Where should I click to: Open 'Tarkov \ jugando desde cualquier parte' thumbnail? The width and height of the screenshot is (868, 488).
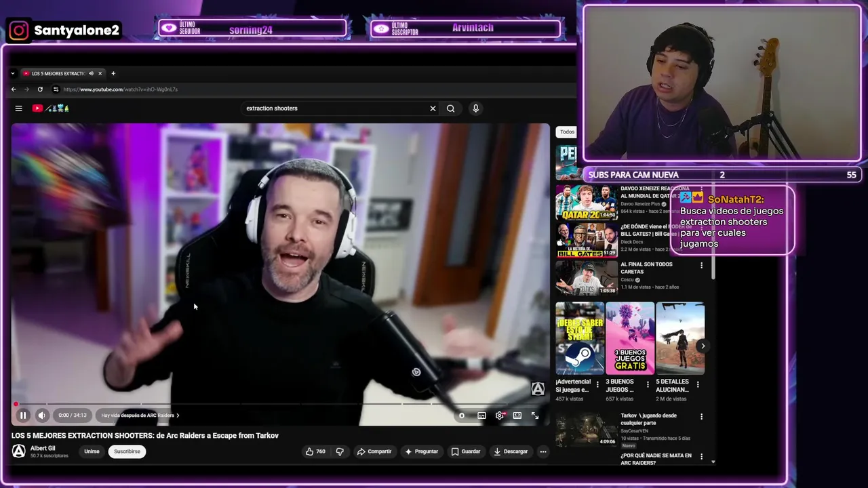coord(587,429)
